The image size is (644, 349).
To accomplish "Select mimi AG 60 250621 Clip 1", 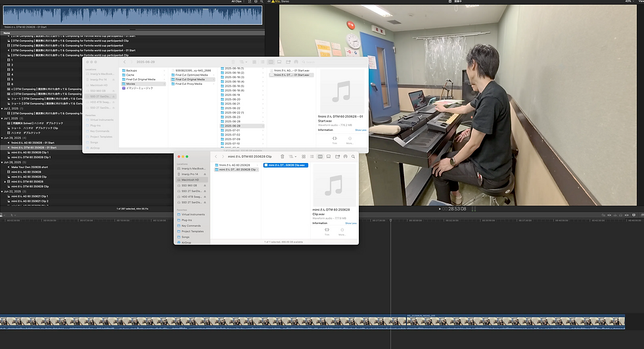I will click(x=30, y=197).
